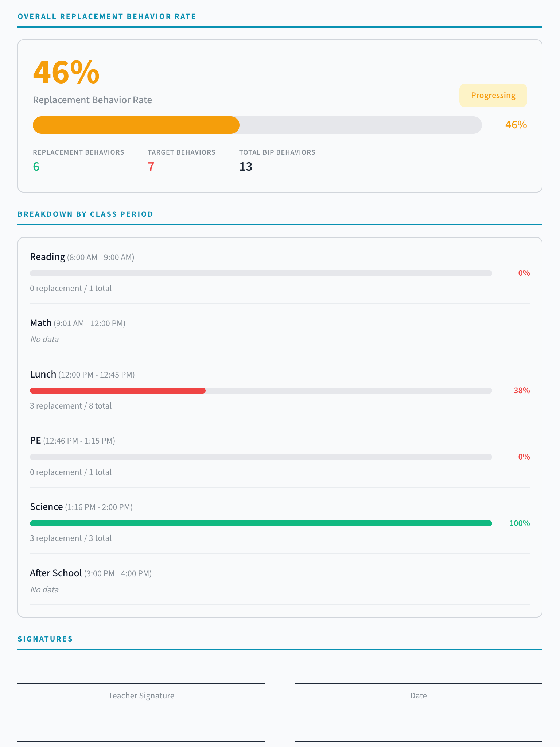The image size is (560, 747).
Task: Click the Total BIP Behaviors count of 13
Action: coord(246,167)
